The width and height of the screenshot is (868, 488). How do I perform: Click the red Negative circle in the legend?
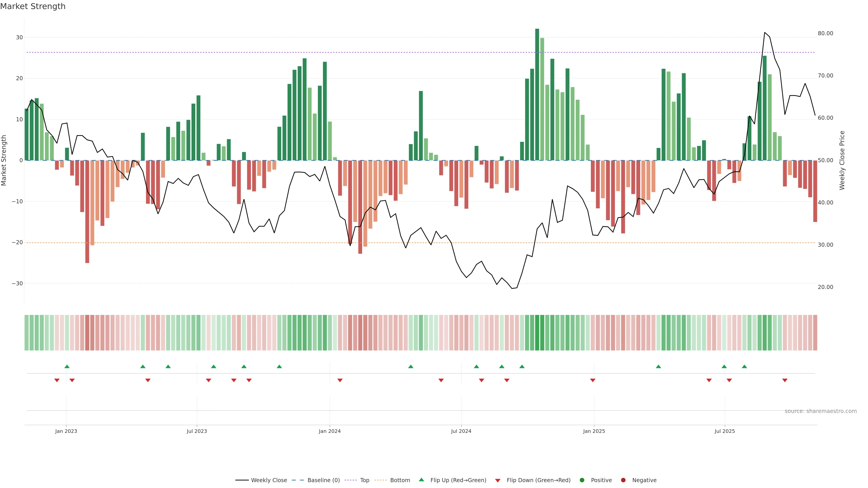pos(623,480)
